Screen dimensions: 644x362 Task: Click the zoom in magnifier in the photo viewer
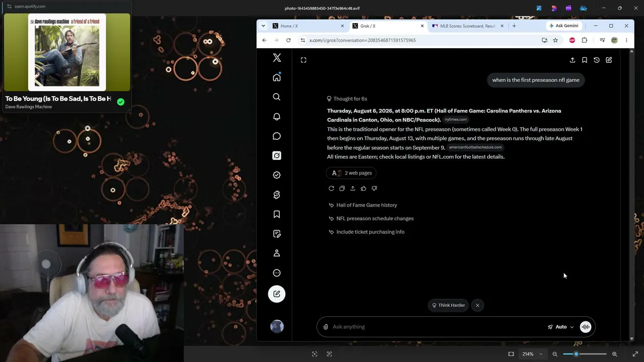pyautogui.click(x=614, y=354)
